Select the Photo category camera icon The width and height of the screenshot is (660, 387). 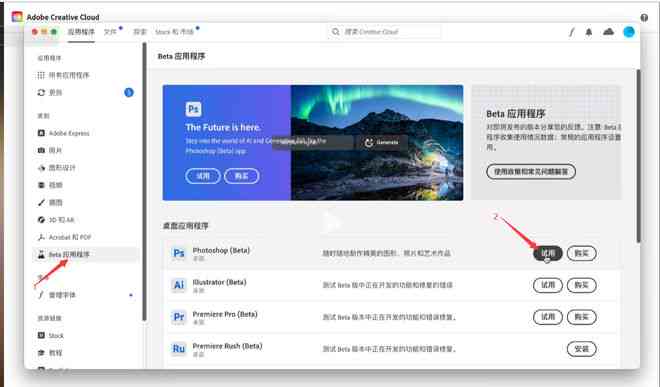point(41,150)
